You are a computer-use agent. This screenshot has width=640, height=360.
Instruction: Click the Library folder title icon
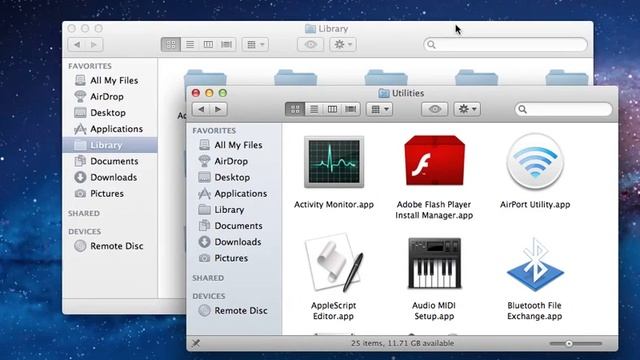[x=310, y=29]
